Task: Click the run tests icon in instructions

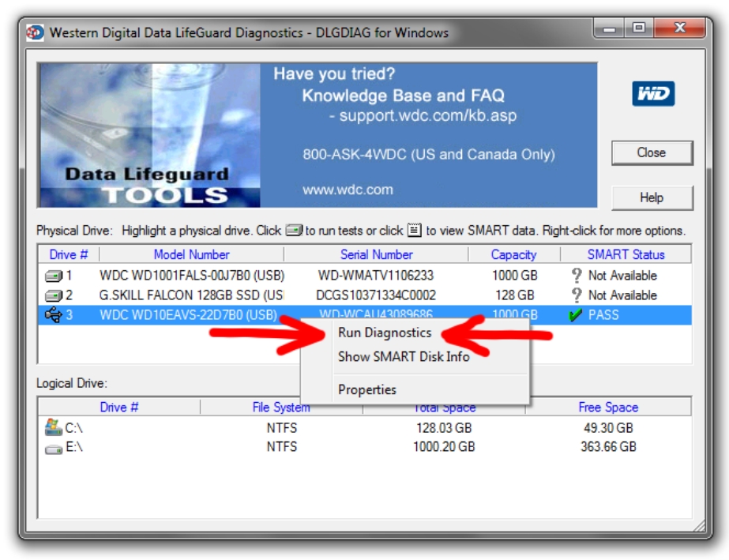Action: [x=294, y=230]
